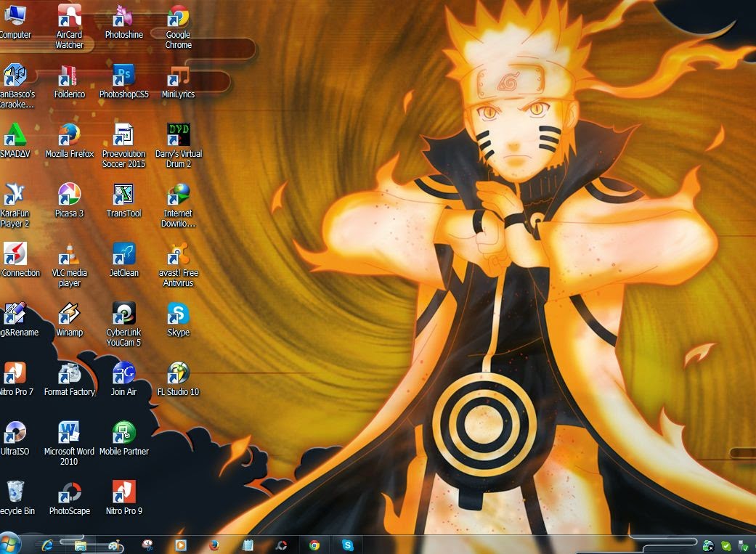Select the UltraISO desktop shortcut

click(15, 438)
